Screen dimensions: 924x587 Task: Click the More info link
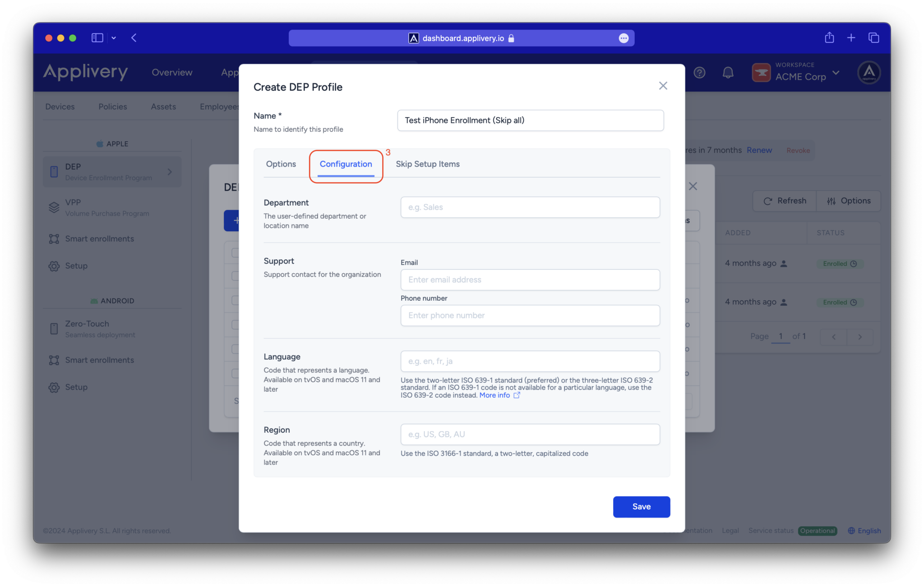(x=494, y=395)
